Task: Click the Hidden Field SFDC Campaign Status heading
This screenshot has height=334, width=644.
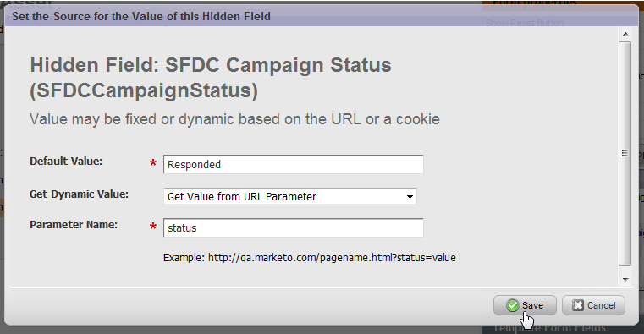Action: click(x=211, y=78)
